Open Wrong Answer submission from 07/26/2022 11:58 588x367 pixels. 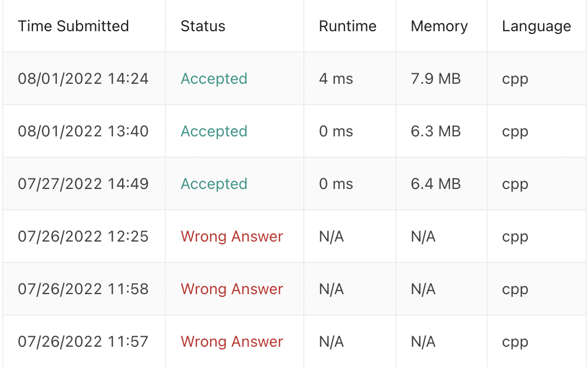point(232,289)
